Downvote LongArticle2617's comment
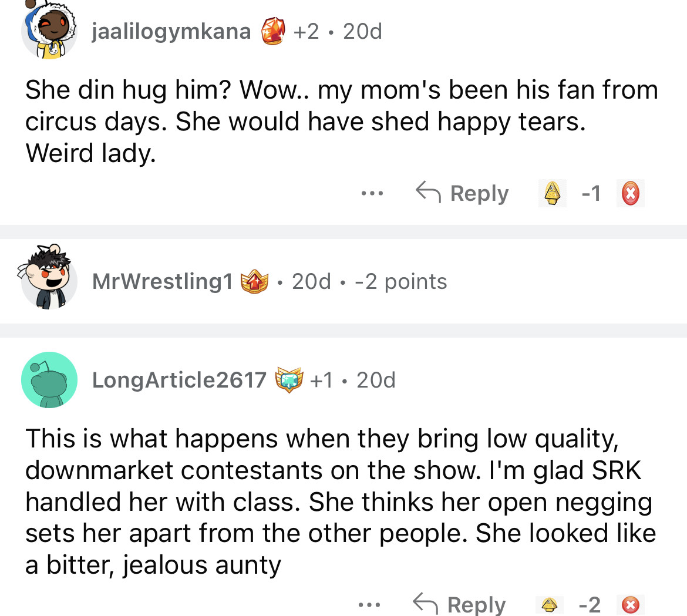687x616 pixels. 630,604
